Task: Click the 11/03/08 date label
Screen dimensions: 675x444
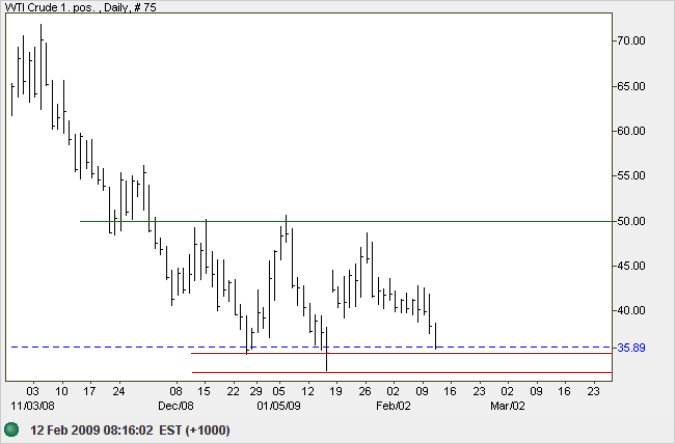Action: (x=33, y=406)
